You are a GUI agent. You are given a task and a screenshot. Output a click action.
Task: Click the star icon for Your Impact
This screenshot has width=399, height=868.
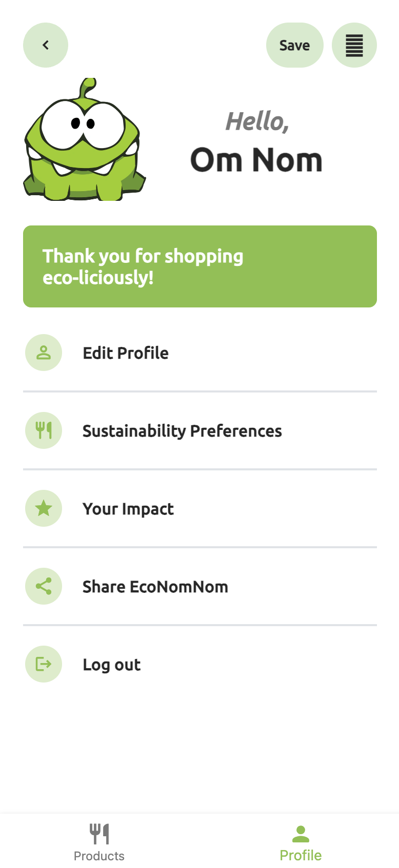(44, 508)
